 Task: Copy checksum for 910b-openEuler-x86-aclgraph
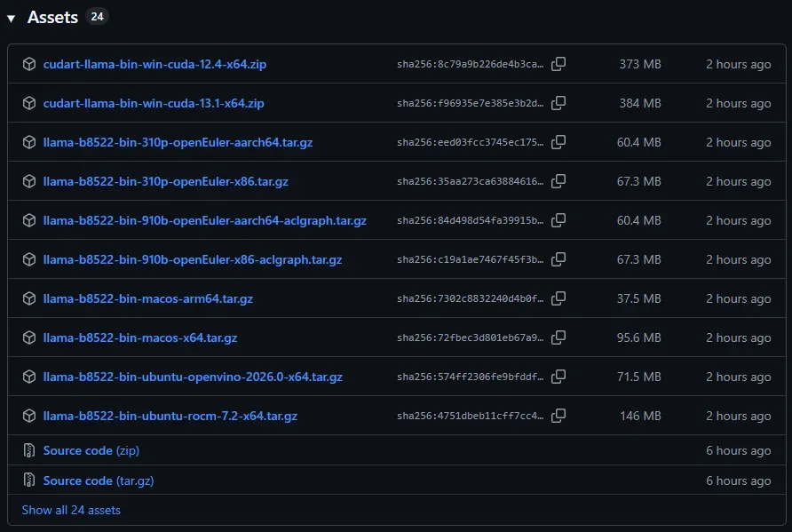click(558, 259)
